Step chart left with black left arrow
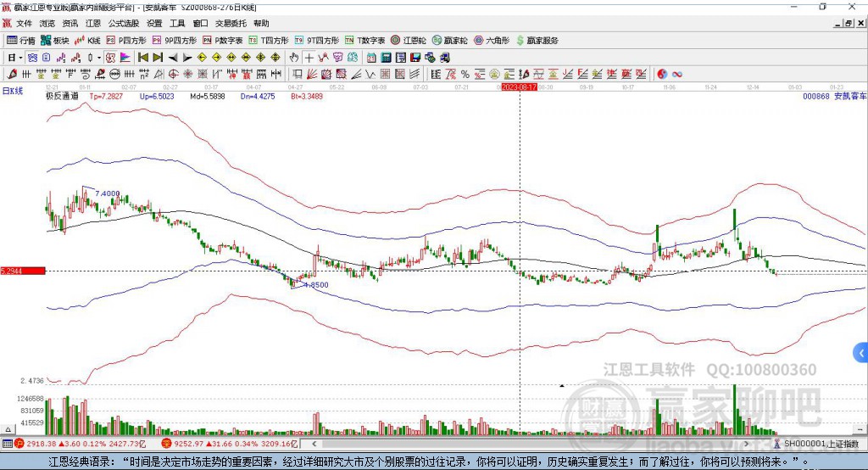Screen dimensions: 868x470 tap(173, 58)
